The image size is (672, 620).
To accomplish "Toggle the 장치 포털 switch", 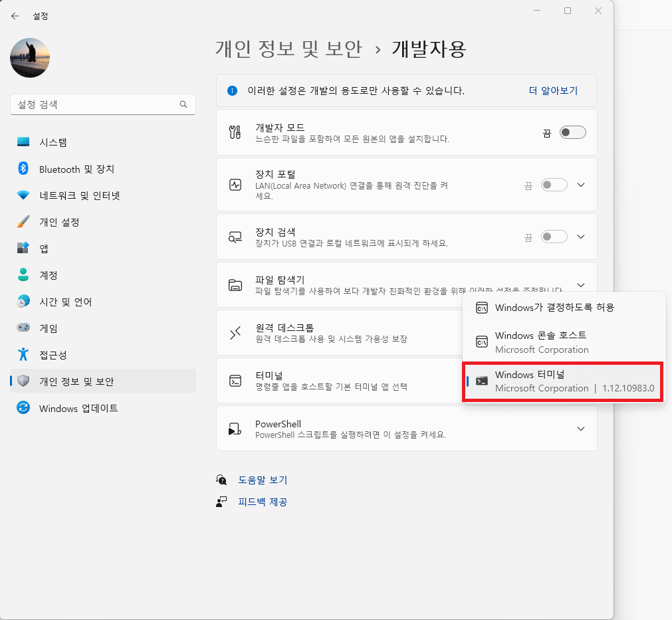I will pyautogui.click(x=554, y=185).
